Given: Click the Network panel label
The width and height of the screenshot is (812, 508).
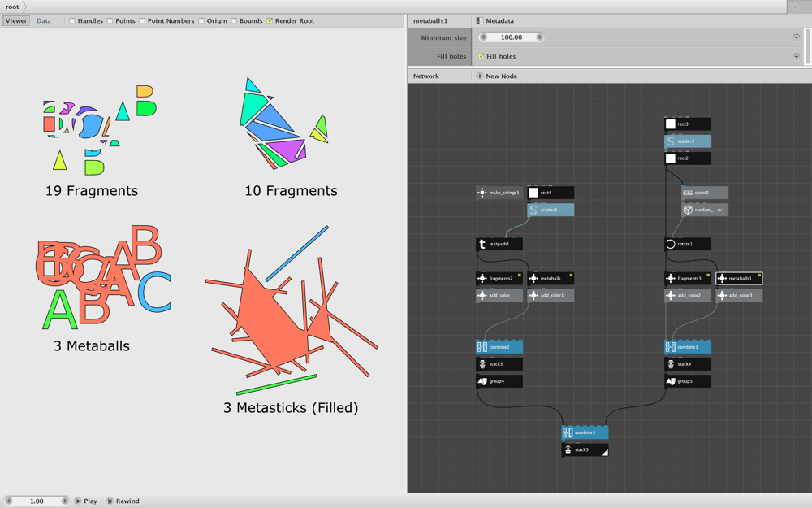Looking at the screenshot, I should coord(425,76).
